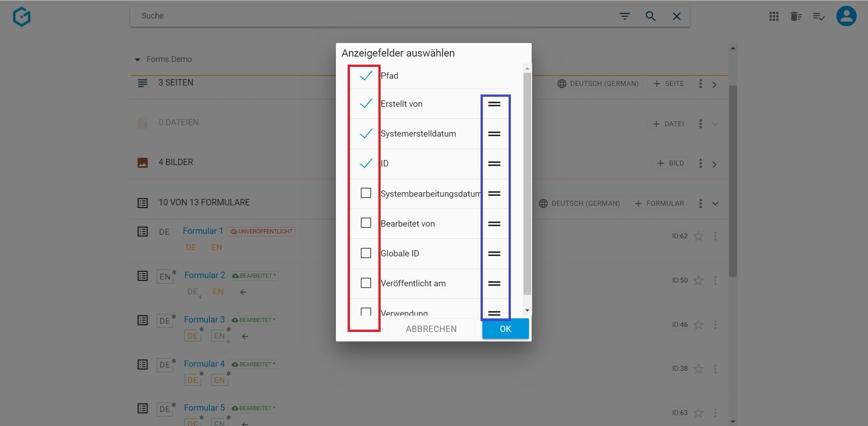The image size is (868, 426).
Task: Open more options for 4 Bilder row
Action: tap(700, 163)
